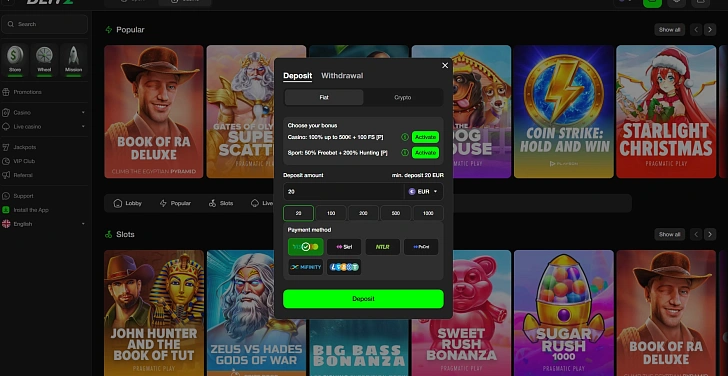Choose the payment method right of Neteller

pyautogui.click(x=421, y=247)
